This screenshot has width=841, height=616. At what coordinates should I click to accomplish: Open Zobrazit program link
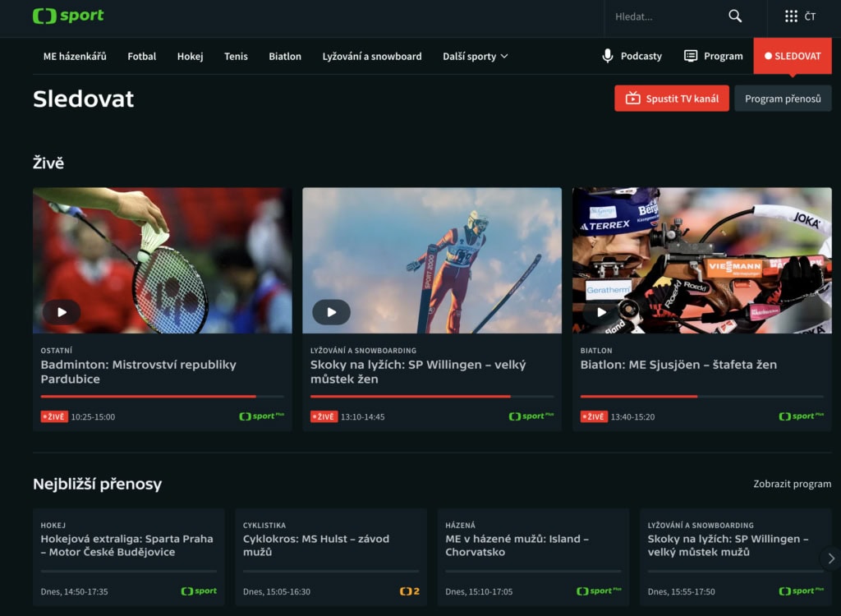coord(791,484)
